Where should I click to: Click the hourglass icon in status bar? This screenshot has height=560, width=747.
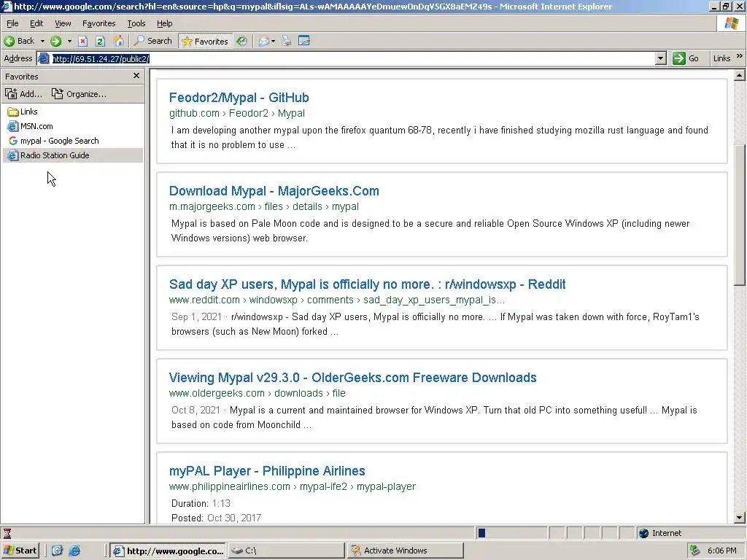7,533
